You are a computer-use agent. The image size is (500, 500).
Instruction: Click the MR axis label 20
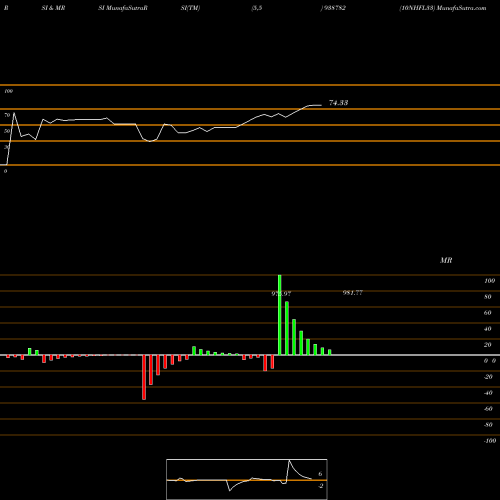click(488, 345)
